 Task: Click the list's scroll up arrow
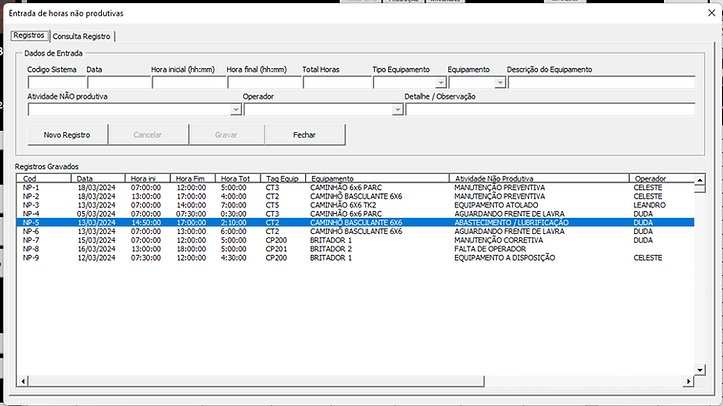pyautogui.click(x=699, y=180)
